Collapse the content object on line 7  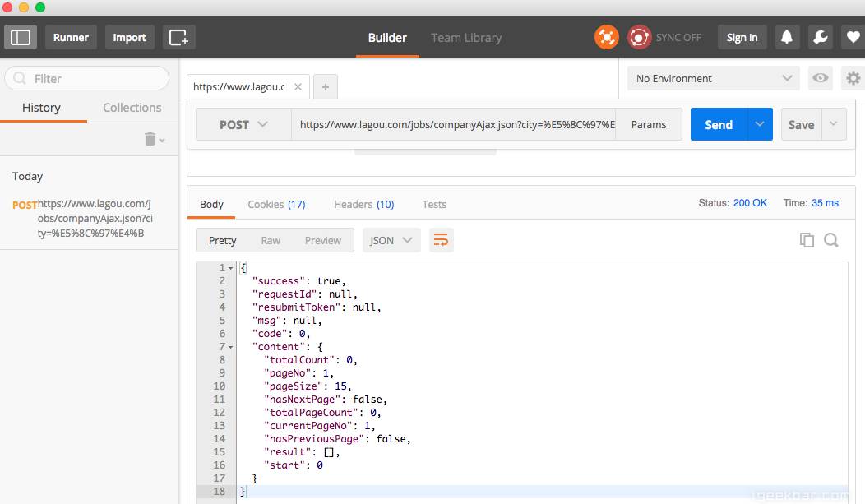(230, 348)
